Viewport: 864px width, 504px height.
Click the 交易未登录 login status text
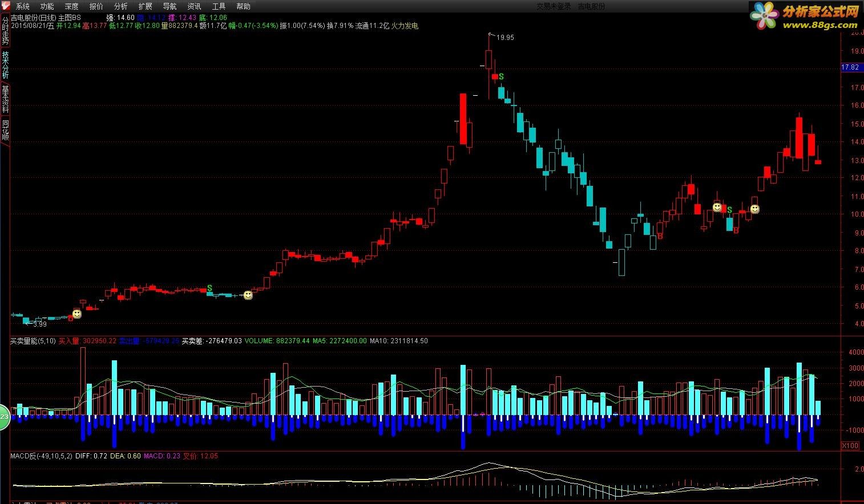[x=554, y=6]
